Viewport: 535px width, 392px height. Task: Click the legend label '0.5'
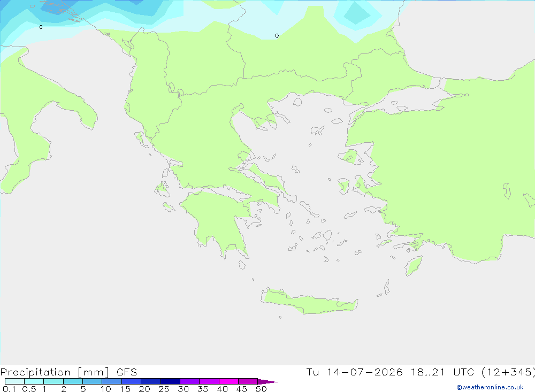click(29, 389)
